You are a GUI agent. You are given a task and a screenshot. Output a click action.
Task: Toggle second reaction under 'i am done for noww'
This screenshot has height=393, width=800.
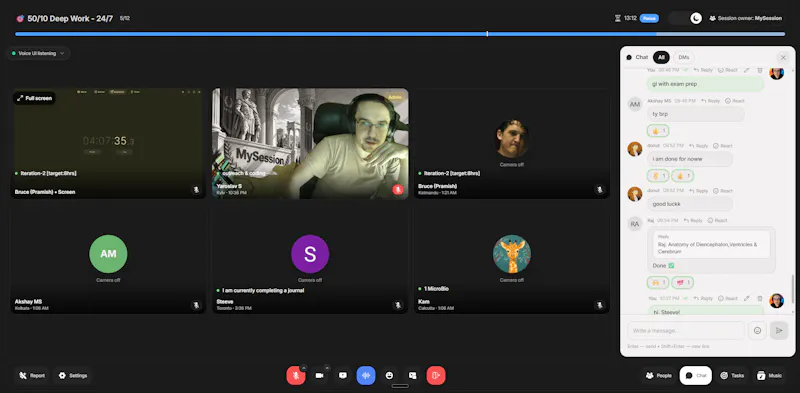683,176
